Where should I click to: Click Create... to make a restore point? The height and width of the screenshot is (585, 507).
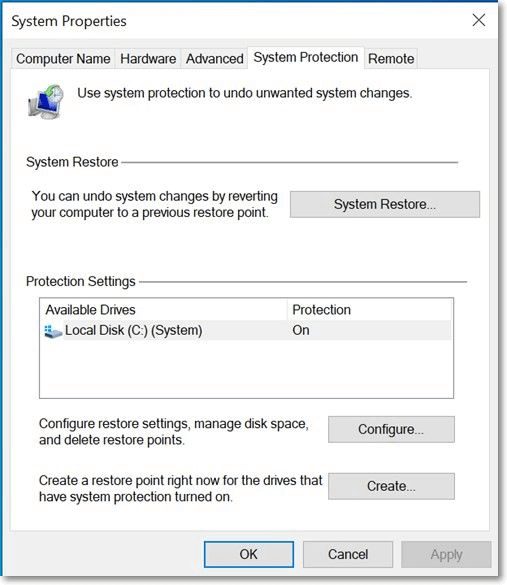pyautogui.click(x=391, y=486)
